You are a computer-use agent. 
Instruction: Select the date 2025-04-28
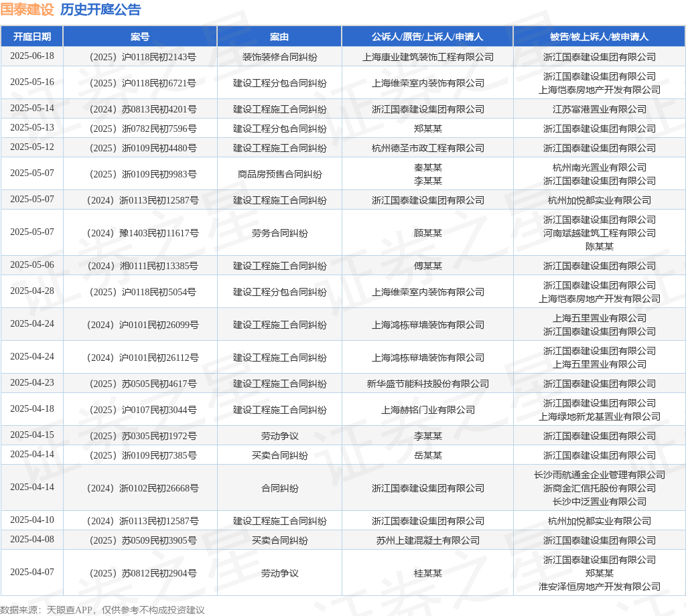click(x=32, y=291)
